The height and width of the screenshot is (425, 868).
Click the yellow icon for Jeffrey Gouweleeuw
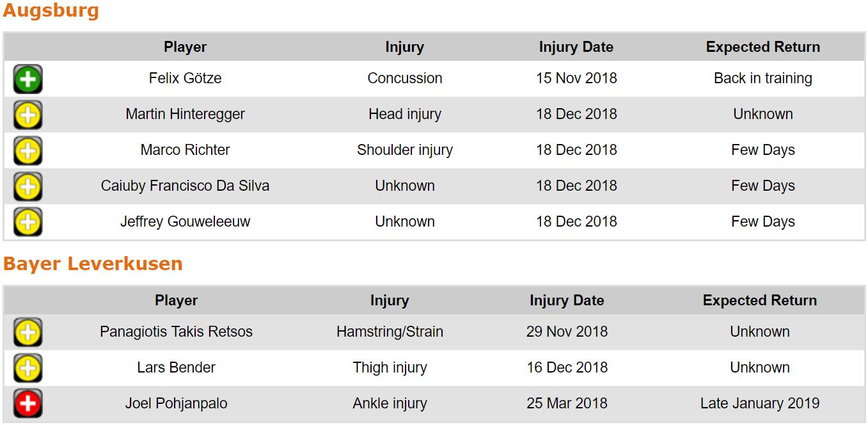click(28, 223)
